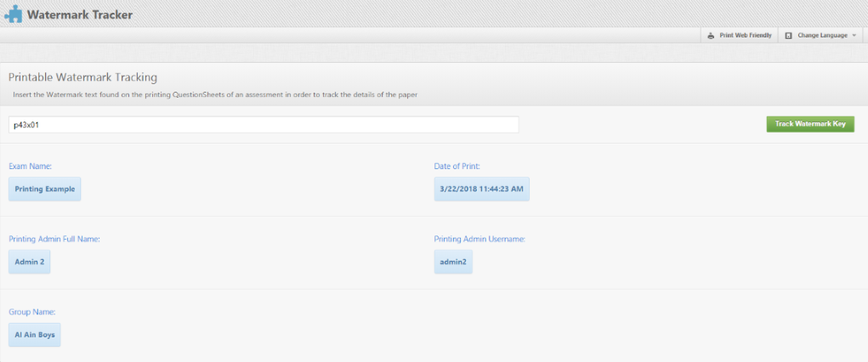Screen dimensions: 868x362
Task: Click the blue puzzle piece logo
Action: coord(14,14)
